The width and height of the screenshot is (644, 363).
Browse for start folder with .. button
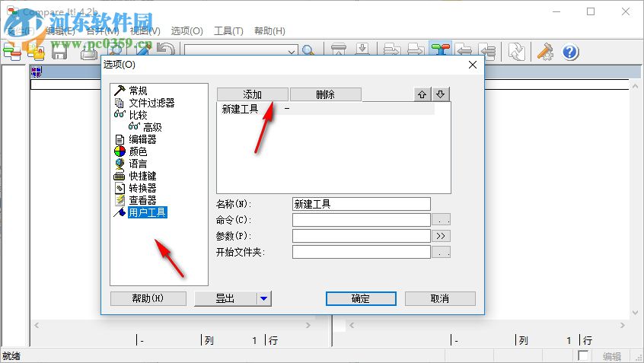[441, 252]
